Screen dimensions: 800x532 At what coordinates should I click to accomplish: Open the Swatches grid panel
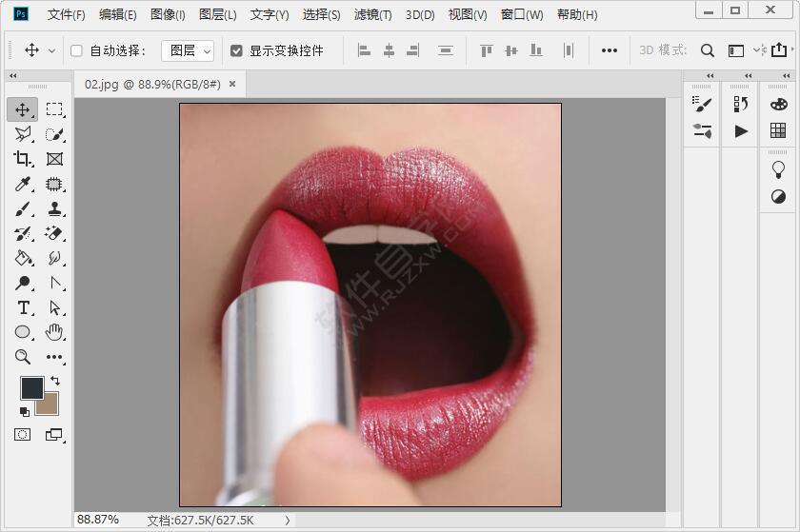pyautogui.click(x=778, y=130)
